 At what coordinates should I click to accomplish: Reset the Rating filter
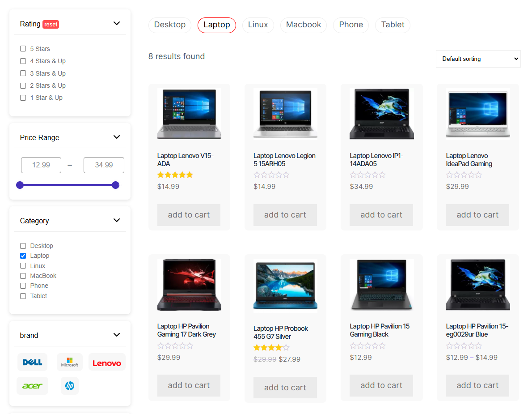pos(51,25)
